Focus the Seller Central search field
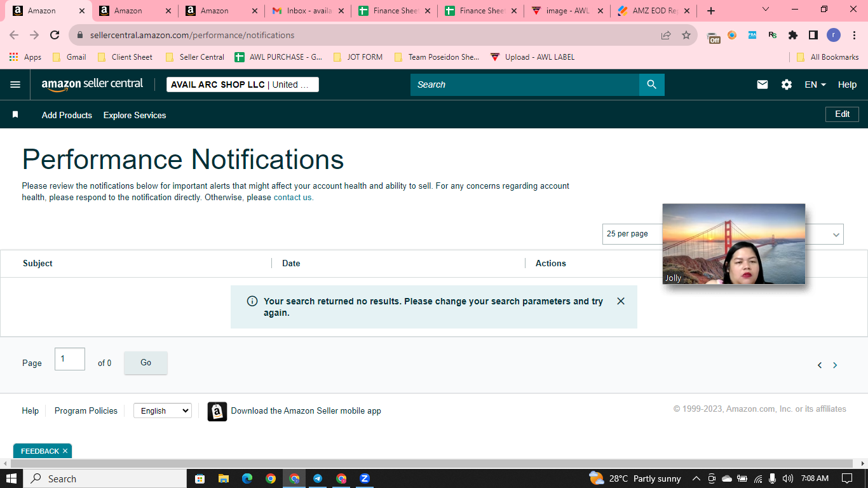868x488 pixels. [525, 85]
